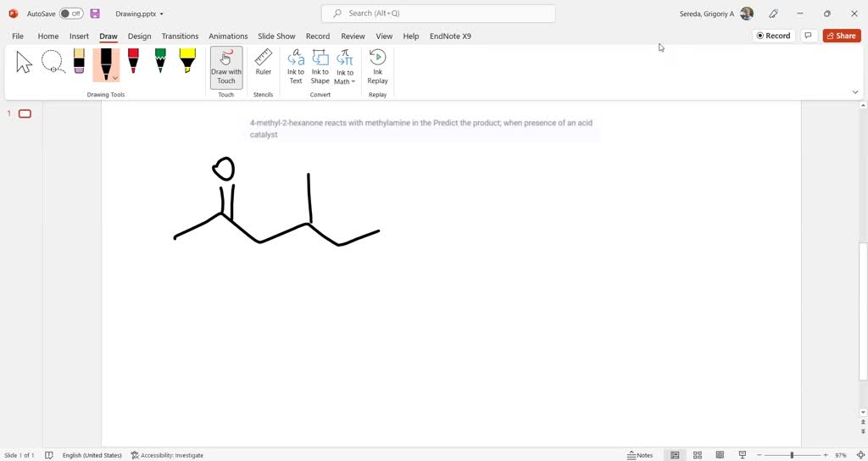Open Ink to Math dropdown

[345, 81]
